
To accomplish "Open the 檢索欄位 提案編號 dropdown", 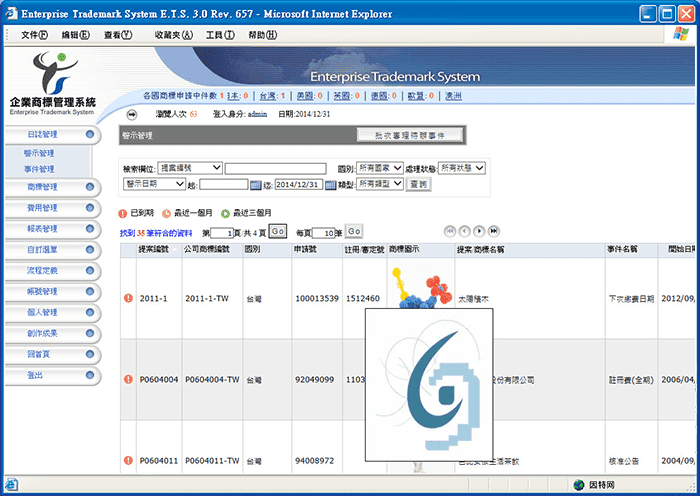I will pos(190,168).
